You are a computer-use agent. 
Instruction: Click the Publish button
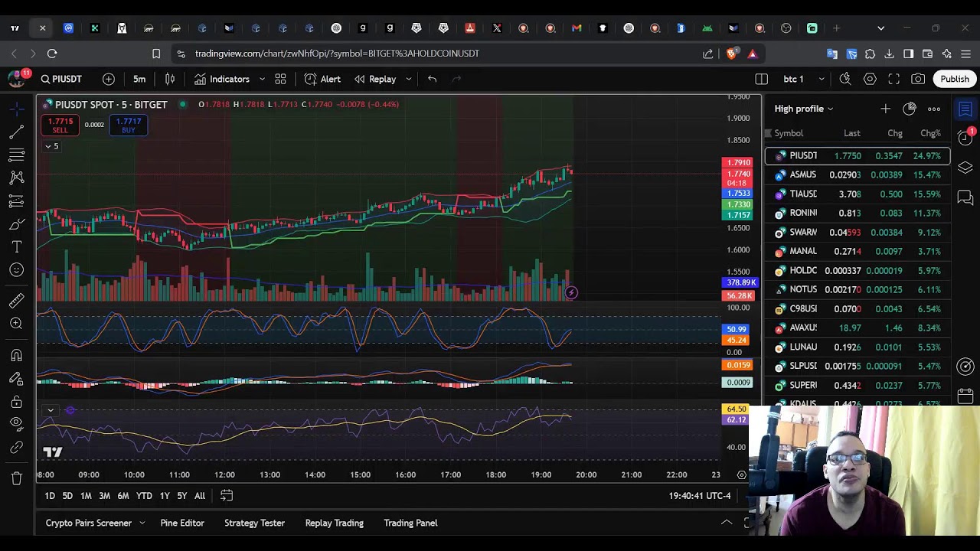tap(955, 79)
